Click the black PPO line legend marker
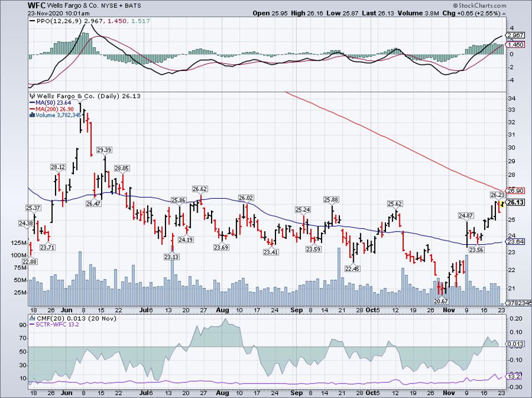532x398 pixels. 33,21
